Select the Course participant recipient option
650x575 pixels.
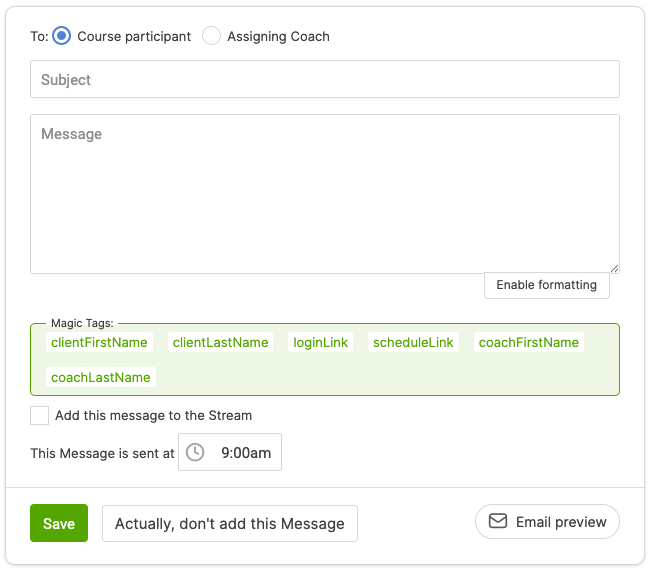pyautogui.click(x=62, y=36)
